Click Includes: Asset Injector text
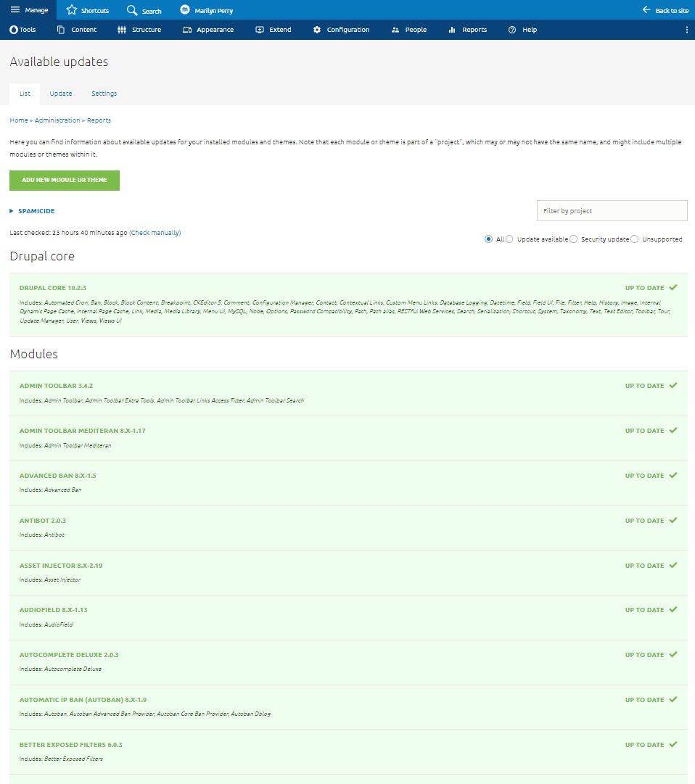This screenshot has height=784, width=695. 50,580
